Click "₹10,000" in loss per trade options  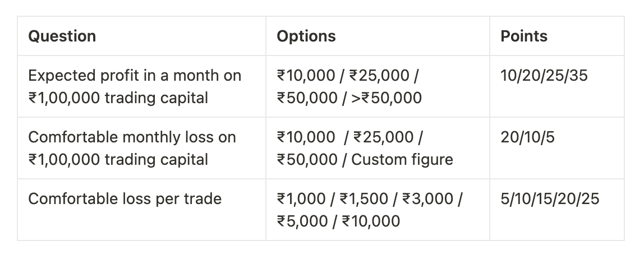(x=372, y=221)
